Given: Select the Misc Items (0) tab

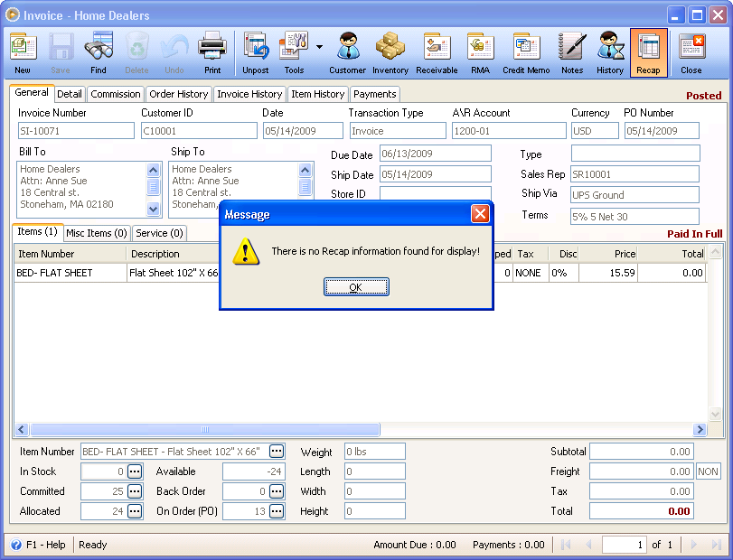Looking at the screenshot, I should [97, 233].
